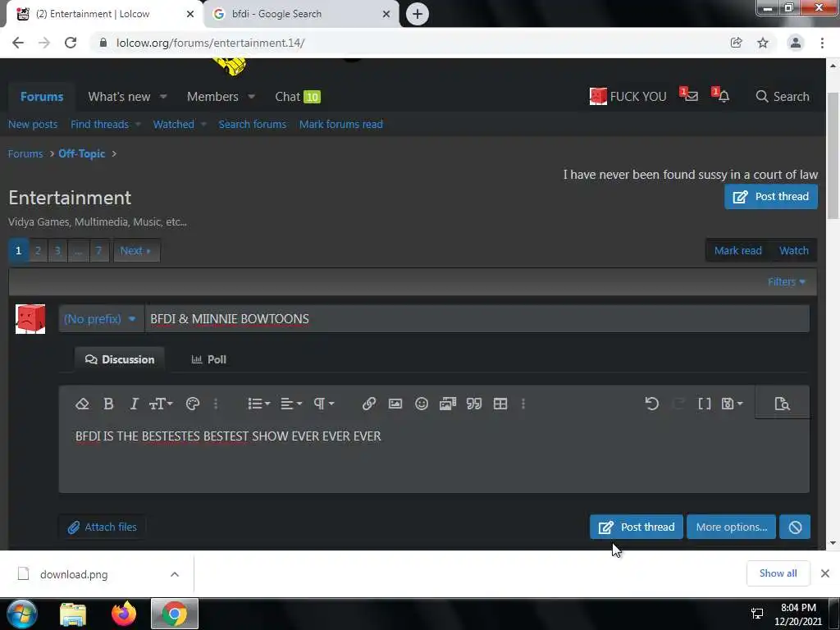Go to page 2 of threads
The image size is (840, 630).
pyautogui.click(x=38, y=251)
